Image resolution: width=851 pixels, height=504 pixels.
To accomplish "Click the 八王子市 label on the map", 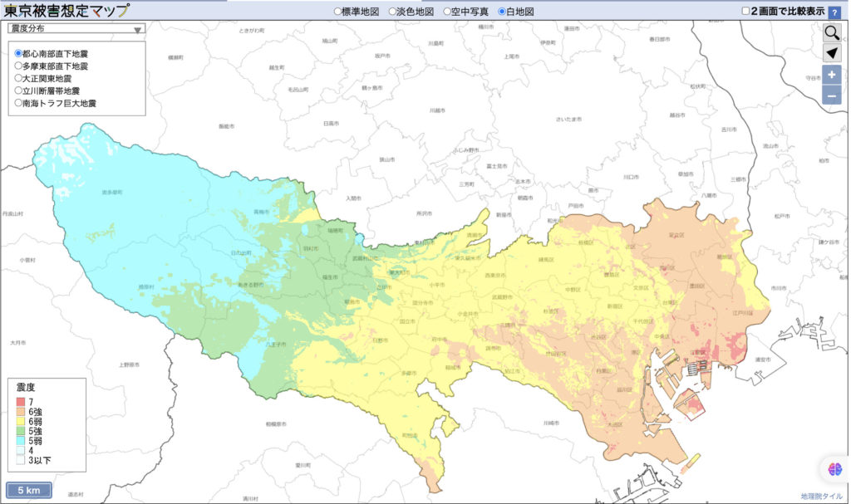I will coord(278,344).
